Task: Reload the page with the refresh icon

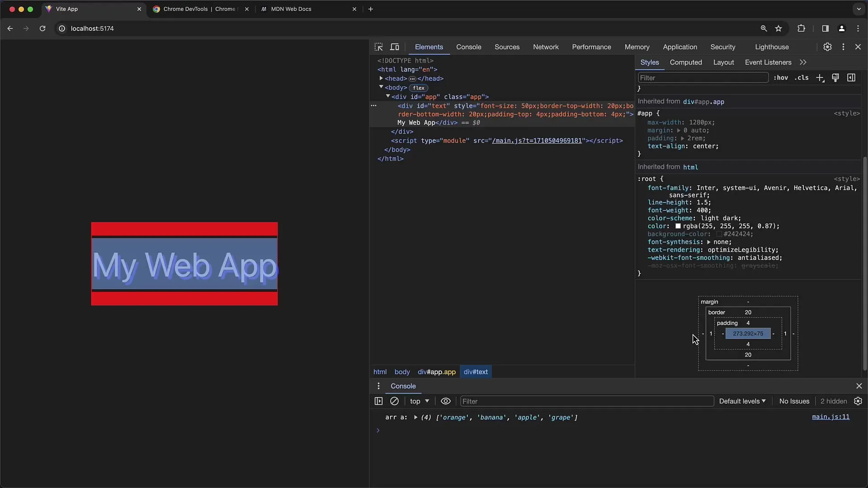Action: [x=42, y=28]
